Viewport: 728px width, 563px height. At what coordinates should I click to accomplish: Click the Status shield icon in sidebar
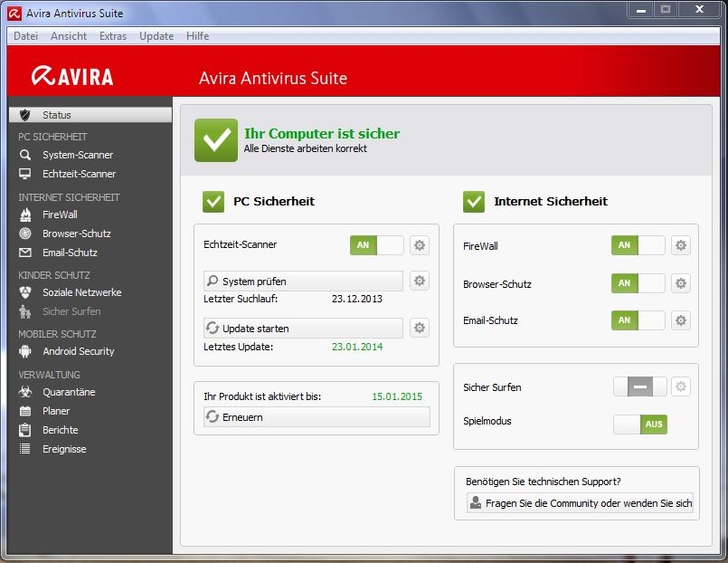click(25, 115)
